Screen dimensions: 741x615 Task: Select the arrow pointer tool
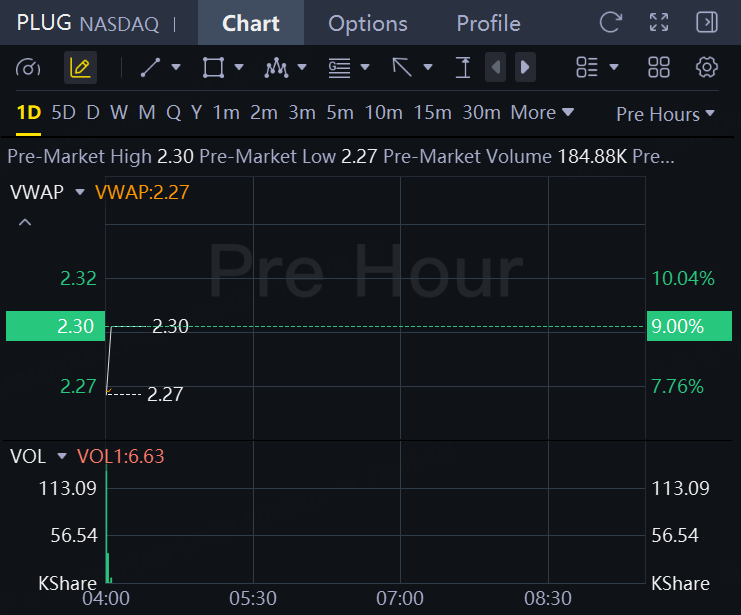pyautogui.click(x=402, y=67)
